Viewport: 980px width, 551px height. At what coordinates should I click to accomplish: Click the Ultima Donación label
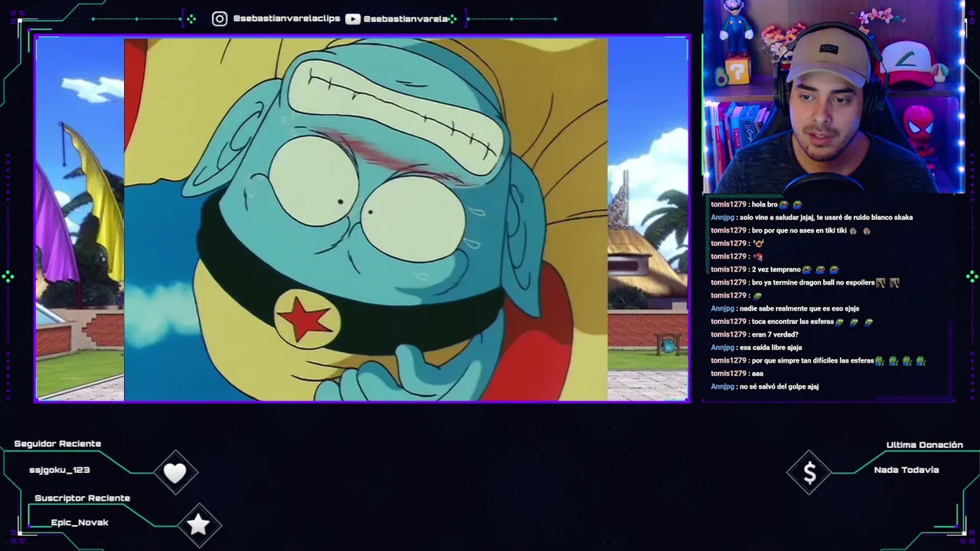[924, 445]
